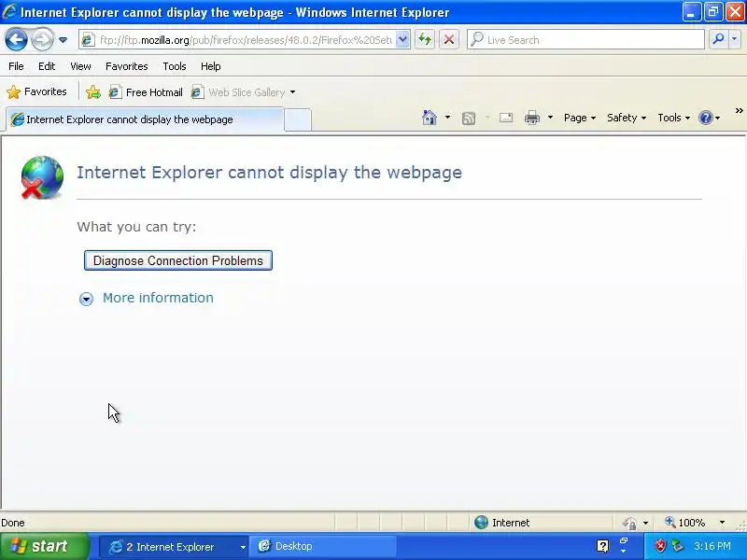Open the Favorites star button panel
This screenshot has height=560, width=747.
click(36, 91)
